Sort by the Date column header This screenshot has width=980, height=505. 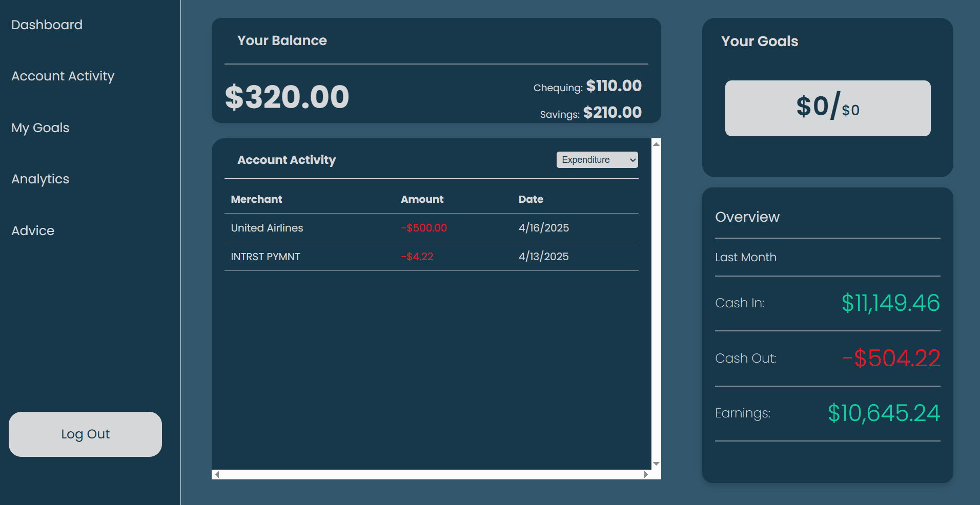tap(531, 199)
